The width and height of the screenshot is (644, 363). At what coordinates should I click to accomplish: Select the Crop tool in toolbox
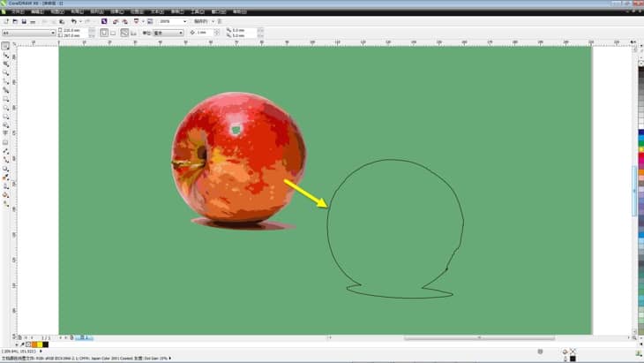(6, 64)
